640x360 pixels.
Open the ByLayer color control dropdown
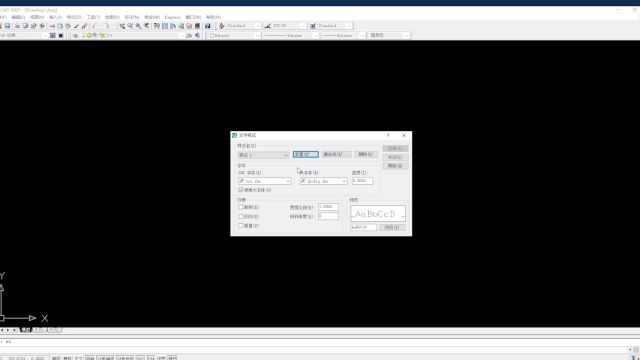click(x=234, y=36)
